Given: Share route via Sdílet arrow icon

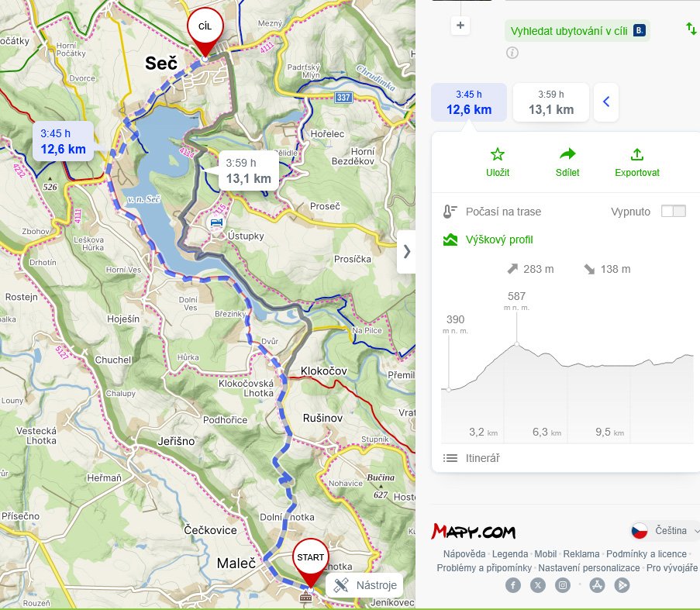Looking at the screenshot, I should pyautogui.click(x=567, y=163).
